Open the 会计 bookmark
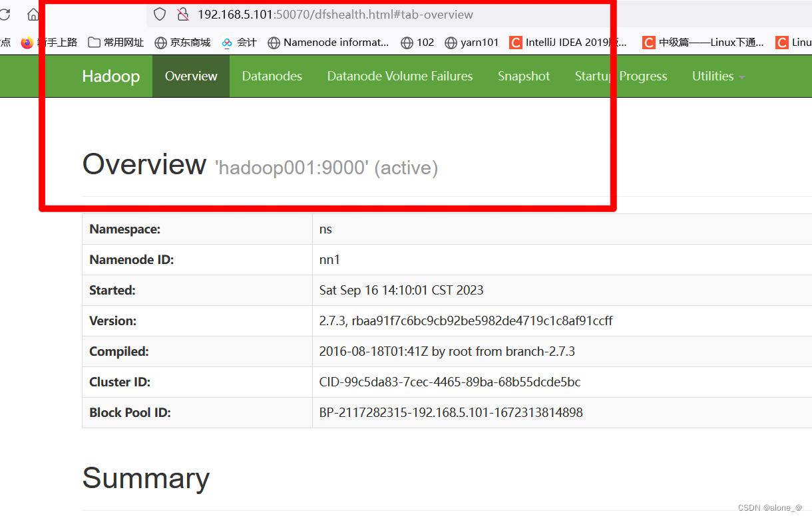This screenshot has height=518, width=812. (x=239, y=43)
